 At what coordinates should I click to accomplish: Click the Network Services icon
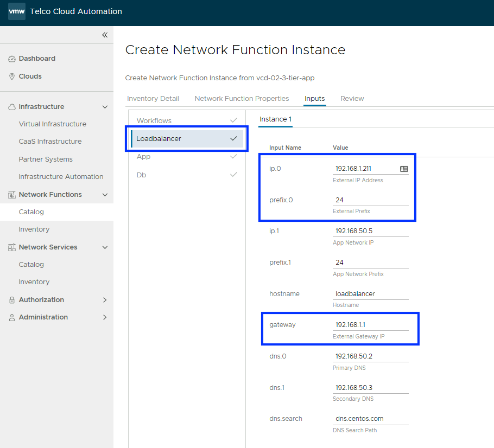point(12,247)
